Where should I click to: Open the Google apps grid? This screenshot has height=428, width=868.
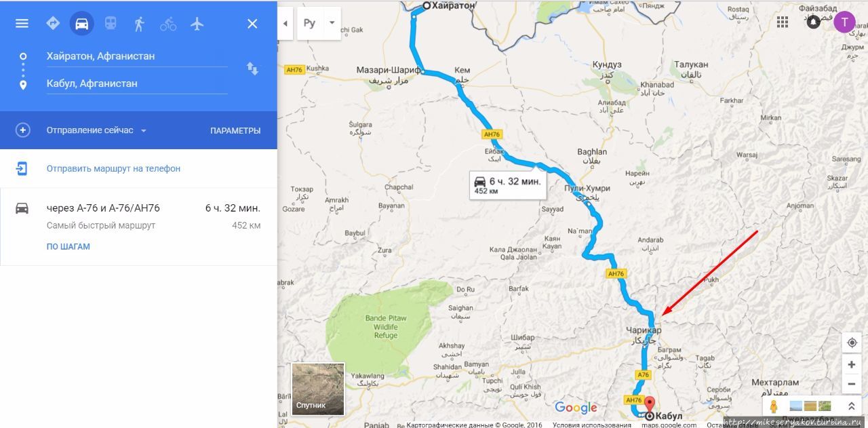[x=783, y=22]
